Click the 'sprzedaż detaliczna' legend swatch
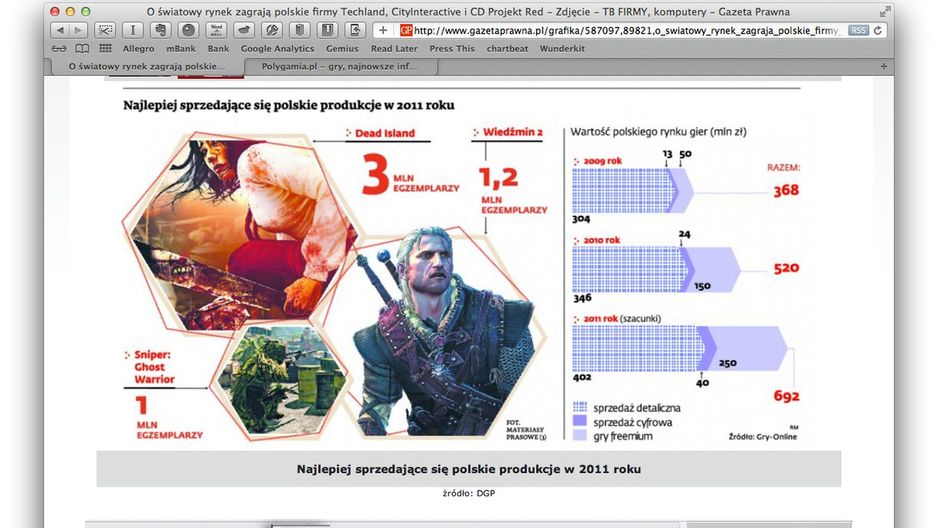 (580, 408)
